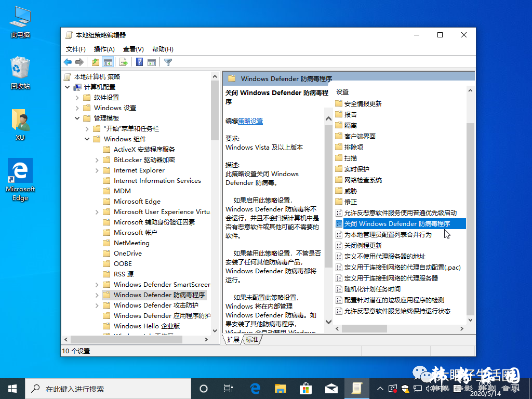Expand the BitLocker 驱动器加密 node
This screenshot has width=532, height=399.
[x=97, y=160]
